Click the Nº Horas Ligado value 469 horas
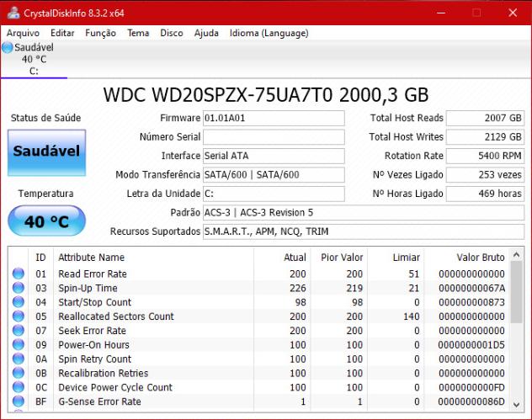 pyautogui.click(x=485, y=194)
